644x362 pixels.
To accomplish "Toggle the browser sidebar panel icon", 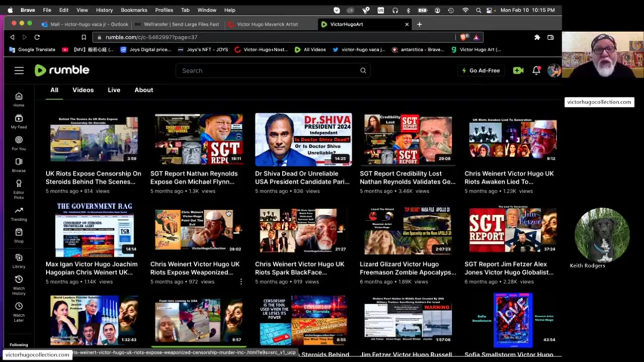I will point(550,37).
